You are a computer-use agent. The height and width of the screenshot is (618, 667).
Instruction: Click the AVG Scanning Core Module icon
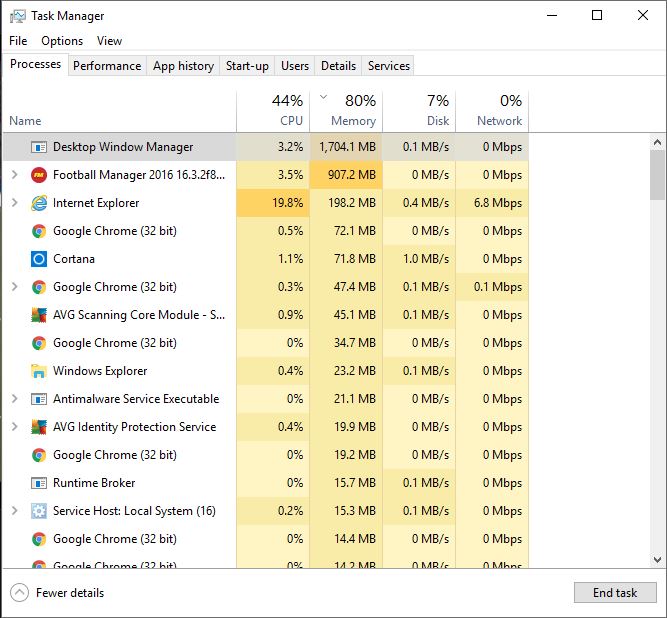coord(39,315)
